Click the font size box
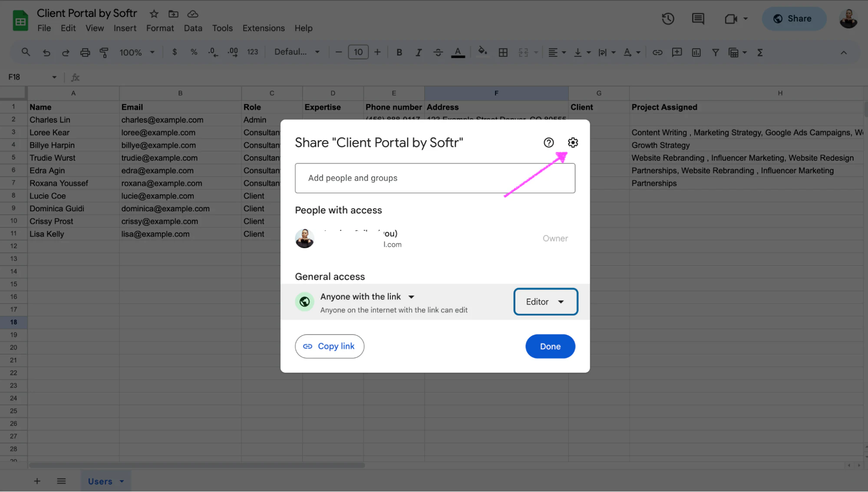Image resolution: width=868 pixels, height=492 pixels. coord(358,52)
